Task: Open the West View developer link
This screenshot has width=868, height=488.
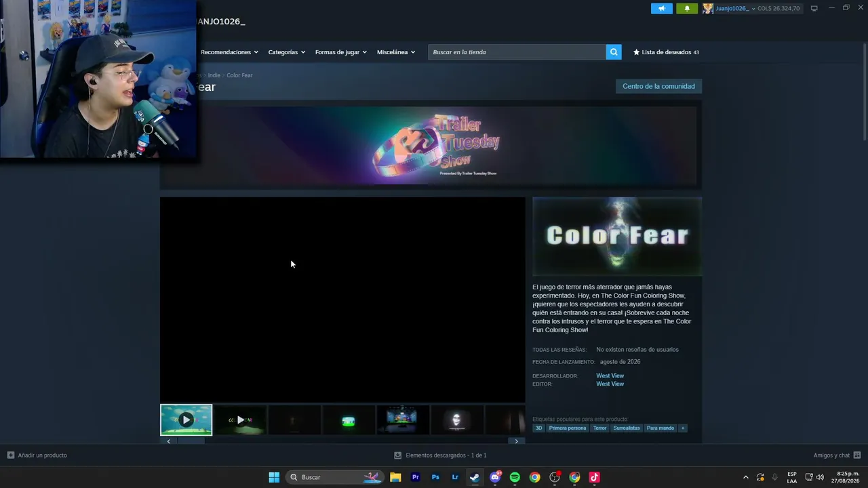Action: point(610,375)
